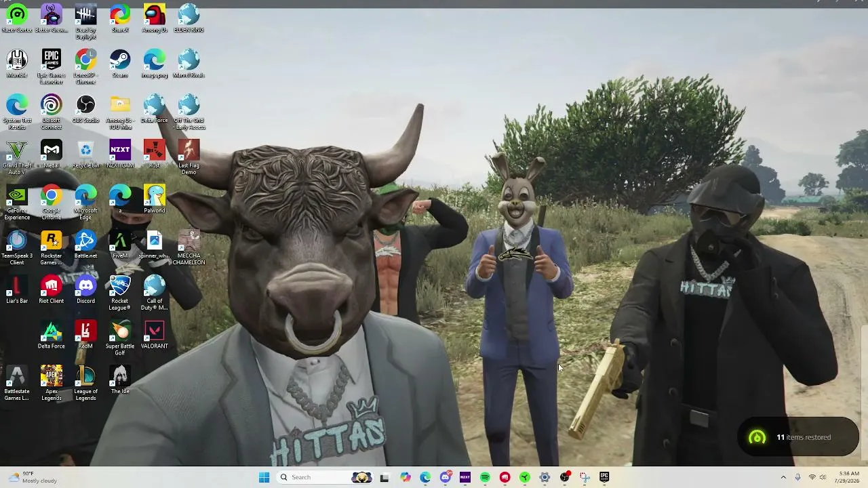Select the spinner_wh image file

[155, 245]
